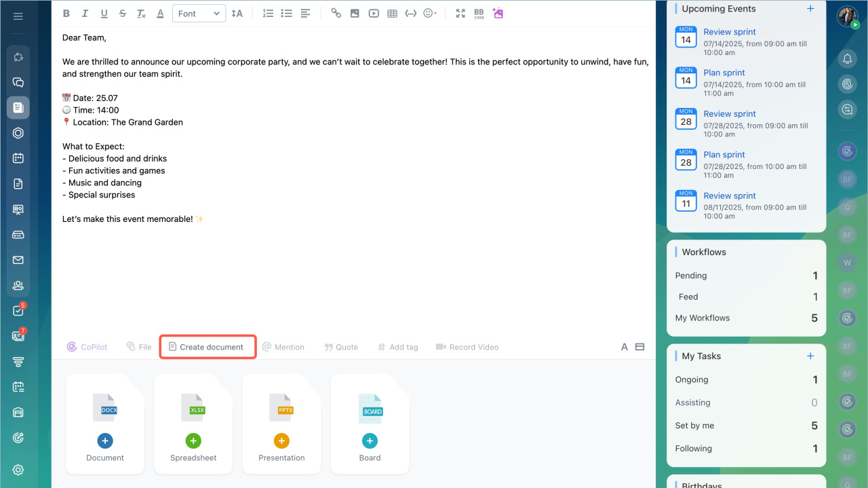
Task: Add a new upcoming event with plus icon
Action: [x=810, y=9]
